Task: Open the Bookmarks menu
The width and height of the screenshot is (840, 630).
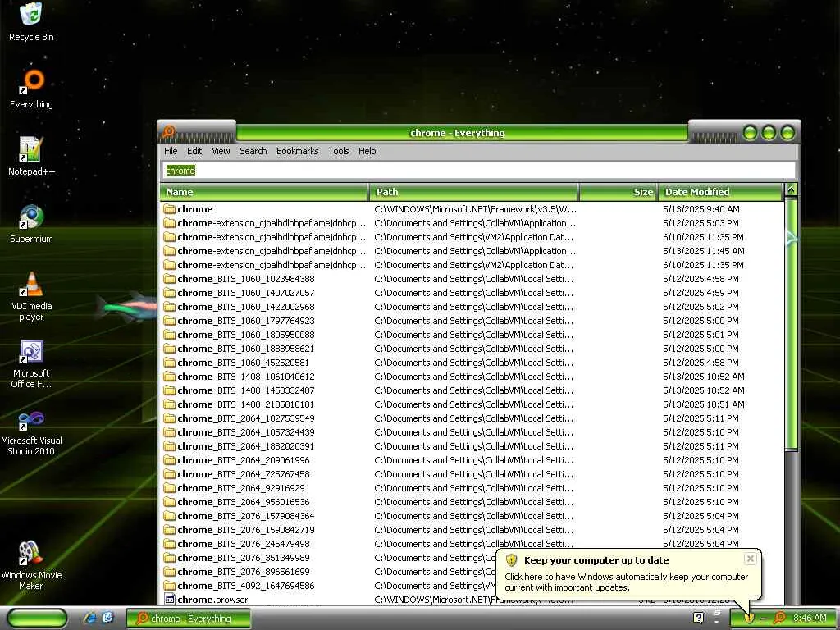Action: tap(297, 151)
